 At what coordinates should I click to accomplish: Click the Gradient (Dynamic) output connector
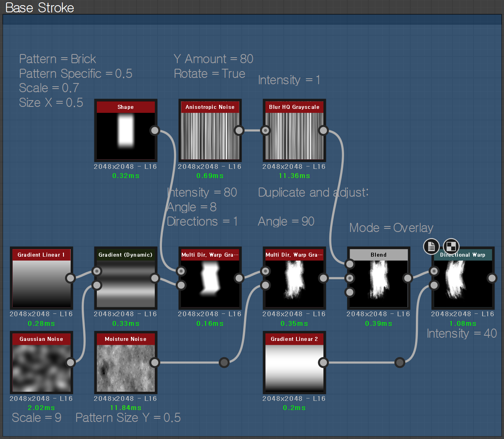[155, 278]
